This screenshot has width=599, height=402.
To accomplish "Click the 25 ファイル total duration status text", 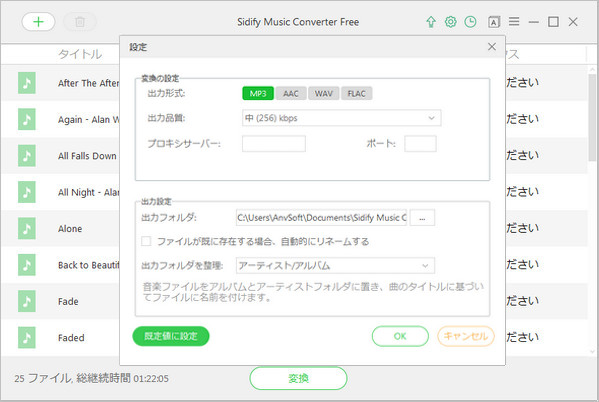I will tap(91, 378).
